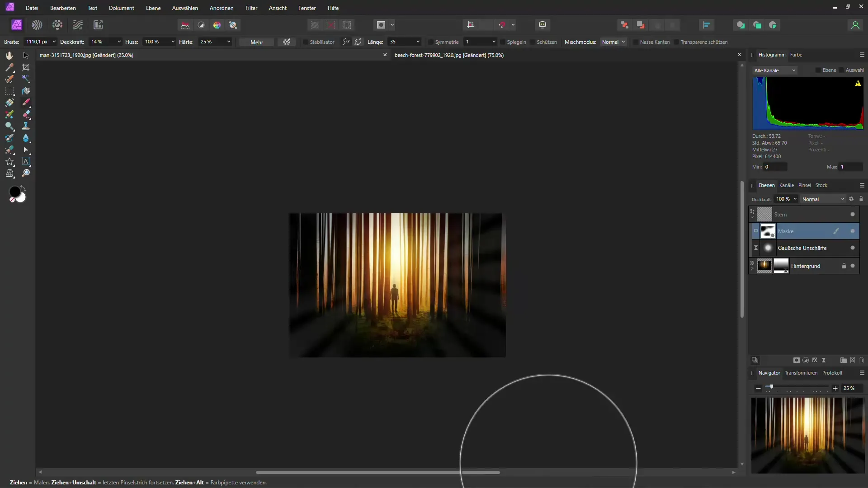Enable Transparenz schützen checkbox

coord(676,42)
